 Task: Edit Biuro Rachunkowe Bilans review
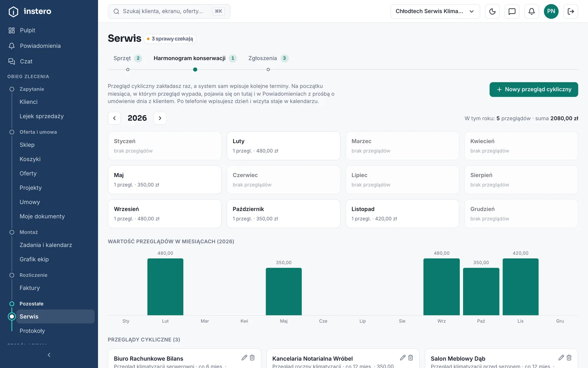244,358
